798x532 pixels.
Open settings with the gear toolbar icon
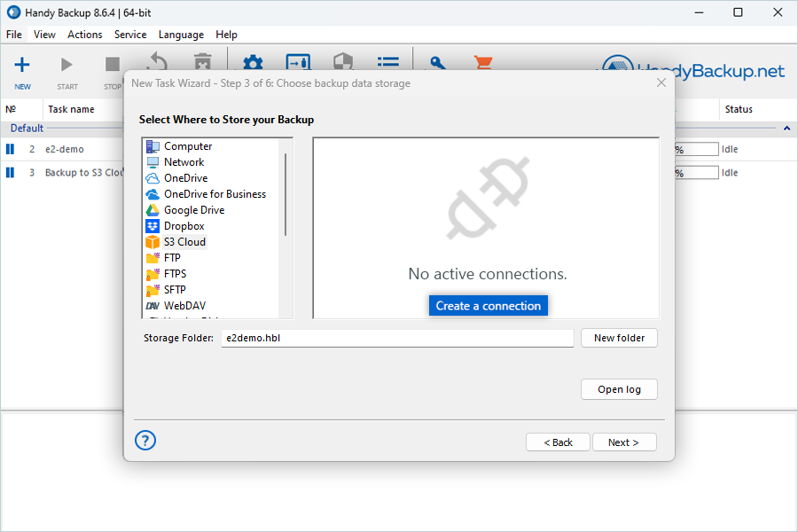tap(253, 62)
